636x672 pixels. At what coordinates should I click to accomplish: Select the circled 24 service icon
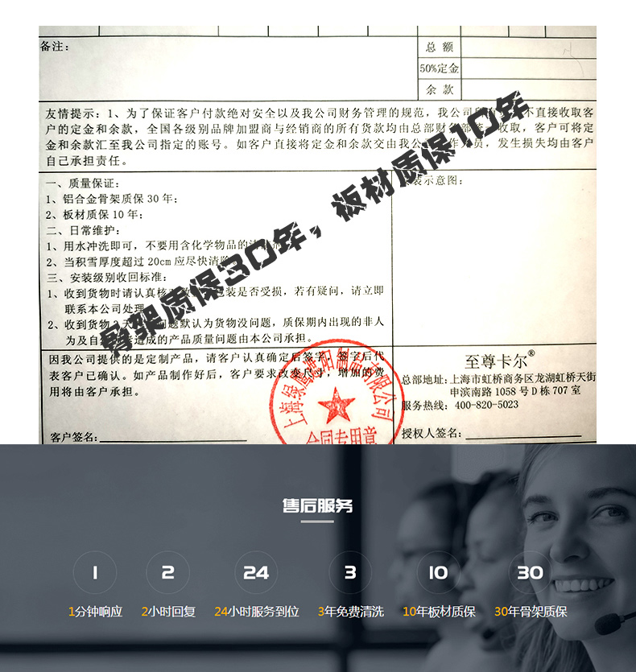[x=256, y=572]
